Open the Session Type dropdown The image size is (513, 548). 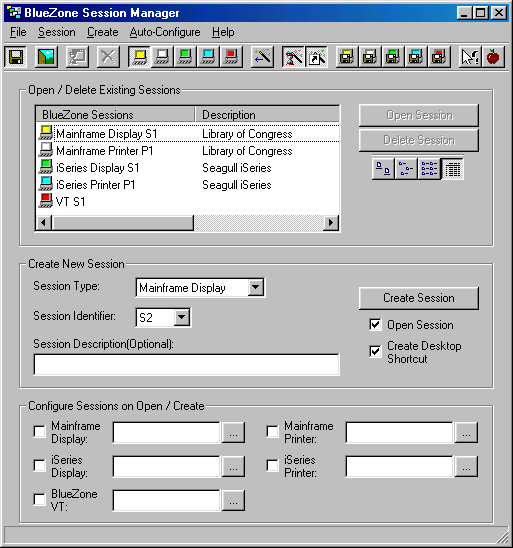tap(256, 287)
